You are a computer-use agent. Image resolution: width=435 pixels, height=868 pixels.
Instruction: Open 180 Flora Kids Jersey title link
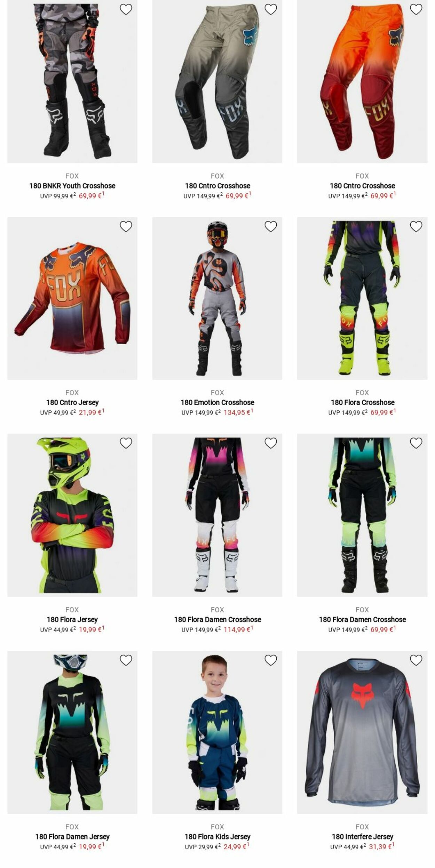tap(217, 836)
